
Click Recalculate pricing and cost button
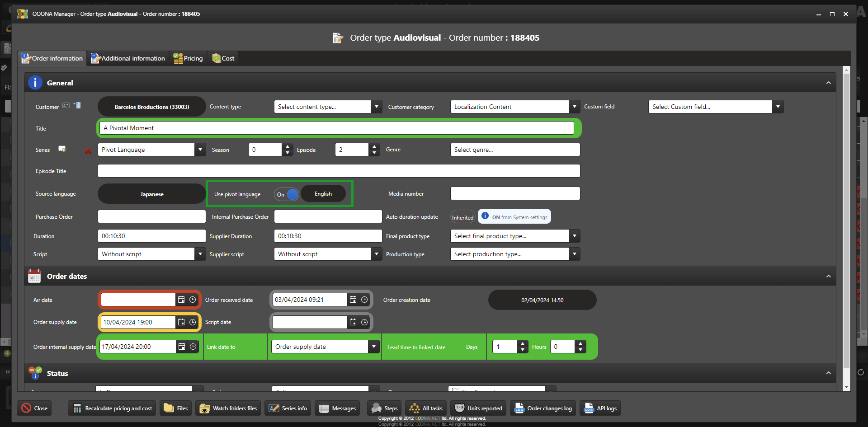point(113,408)
